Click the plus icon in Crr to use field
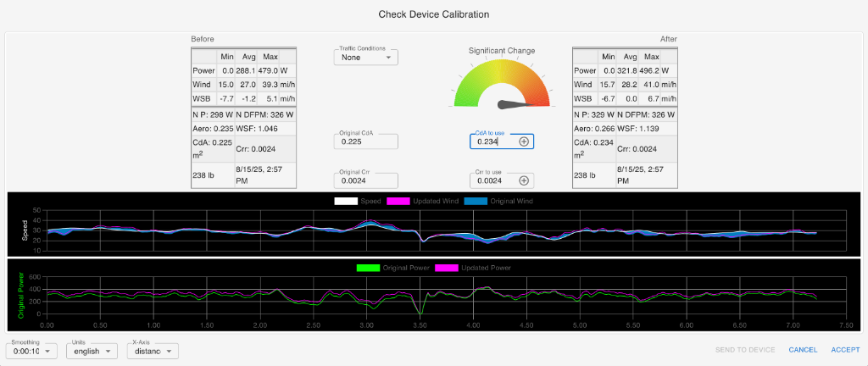Screen dimensions: 868x366 [524, 180]
